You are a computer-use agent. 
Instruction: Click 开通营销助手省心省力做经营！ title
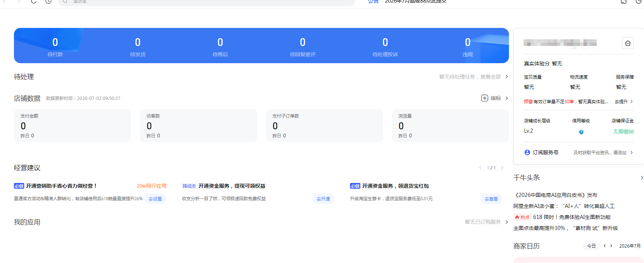(x=62, y=186)
